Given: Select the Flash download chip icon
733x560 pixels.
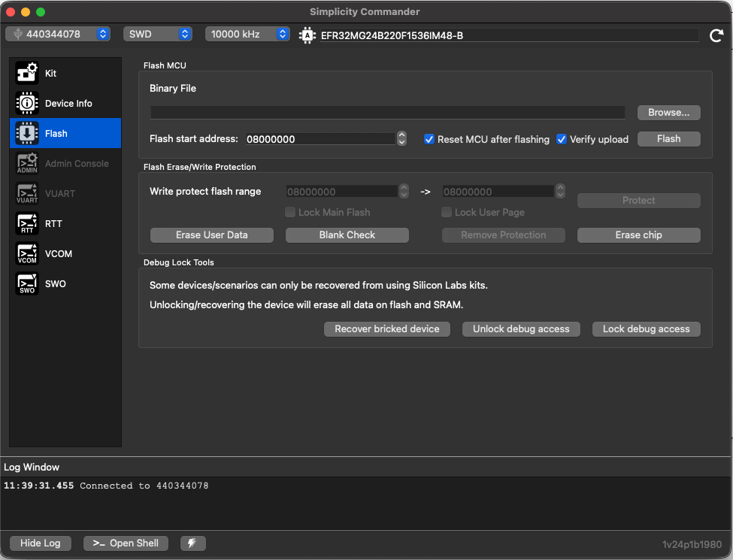Looking at the screenshot, I should point(27,133).
